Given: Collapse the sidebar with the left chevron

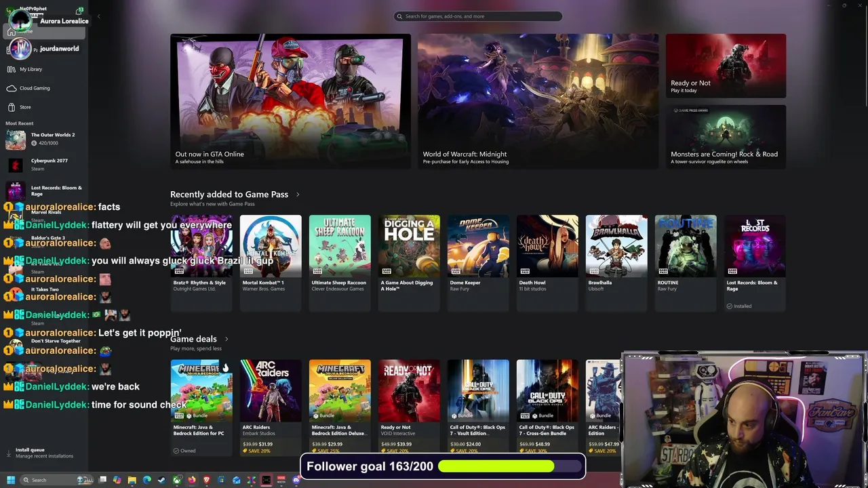Looking at the screenshot, I should (98, 16).
